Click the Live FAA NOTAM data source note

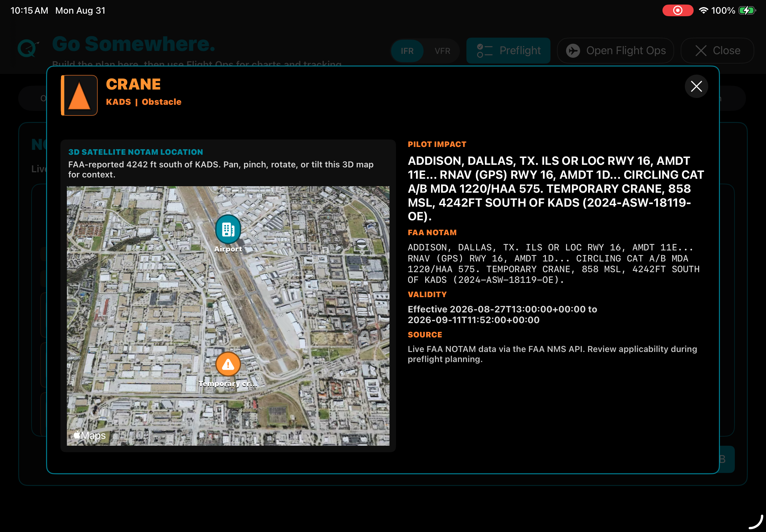pos(552,354)
